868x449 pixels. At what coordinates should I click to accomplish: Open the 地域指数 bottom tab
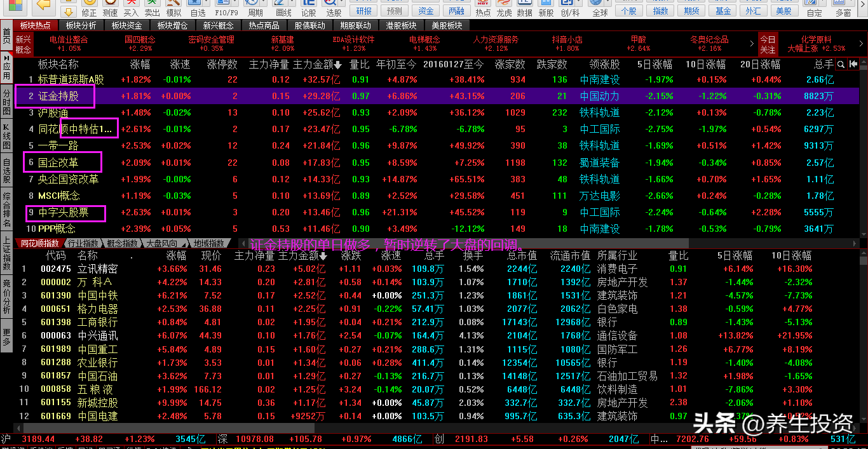[209, 243]
